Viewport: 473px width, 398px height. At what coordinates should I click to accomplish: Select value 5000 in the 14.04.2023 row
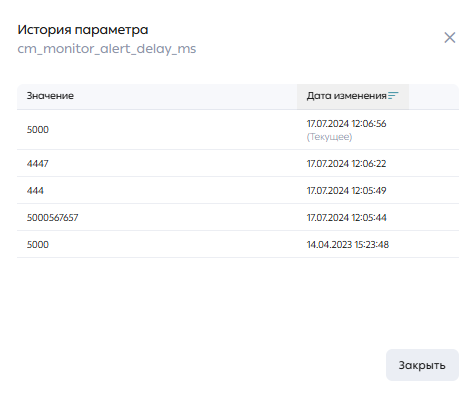(38, 245)
